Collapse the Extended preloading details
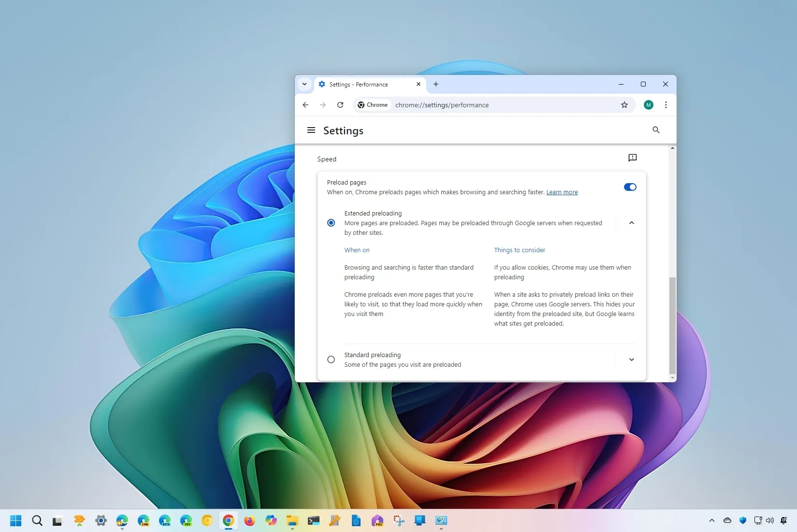The height and width of the screenshot is (532, 797). [x=631, y=223]
